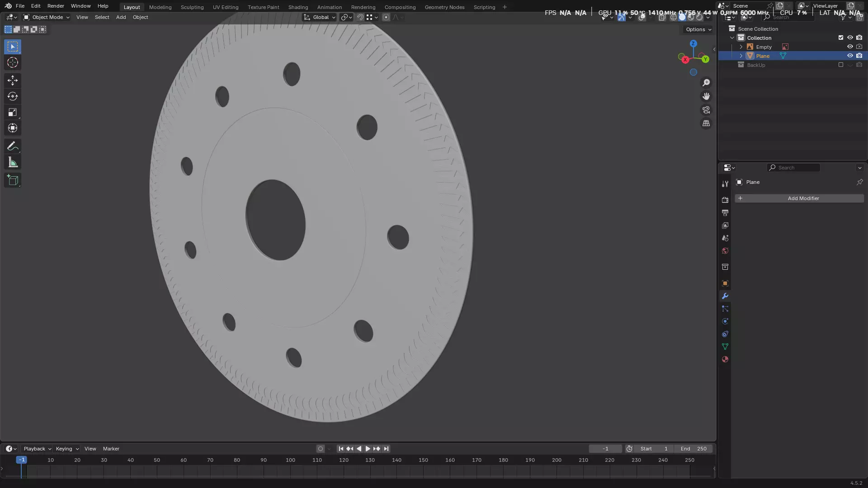Open the Physics properties tab
This screenshot has width=868, height=488.
point(725,321)
